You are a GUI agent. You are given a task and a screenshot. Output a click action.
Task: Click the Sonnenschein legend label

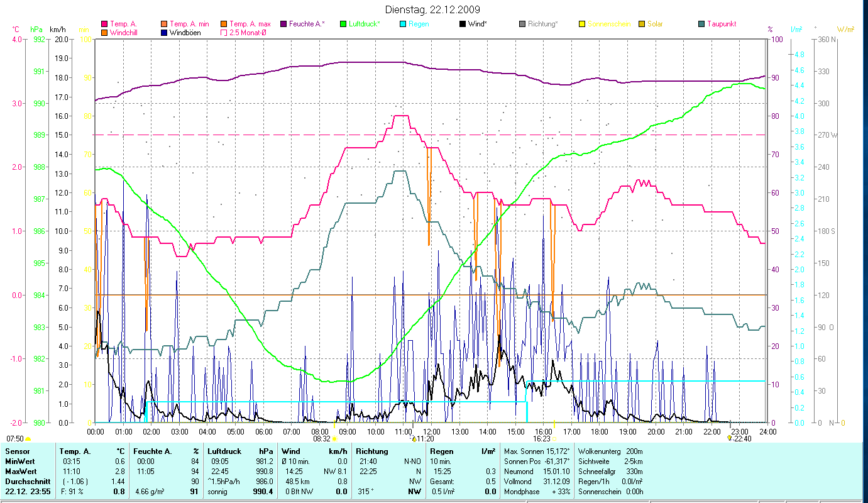(609, 24)
